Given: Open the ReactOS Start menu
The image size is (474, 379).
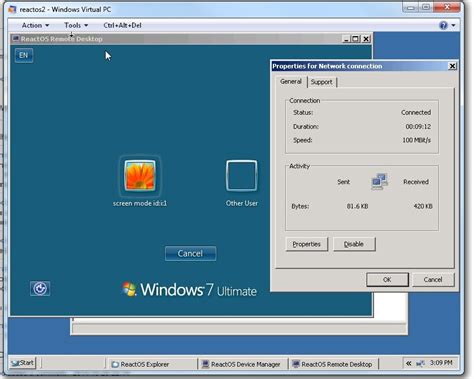Looking at the screenshot, I should 22,363.
